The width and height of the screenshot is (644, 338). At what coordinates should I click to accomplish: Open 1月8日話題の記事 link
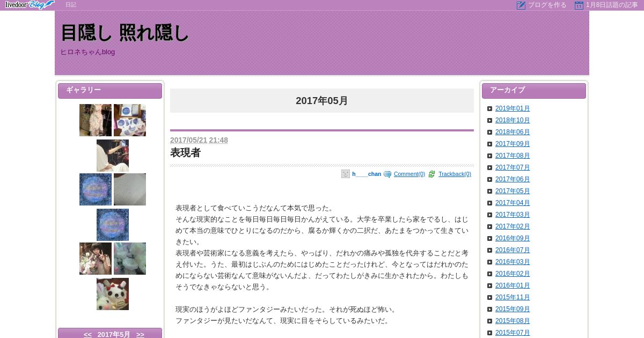pyautogui.click(x=612, y=5)
